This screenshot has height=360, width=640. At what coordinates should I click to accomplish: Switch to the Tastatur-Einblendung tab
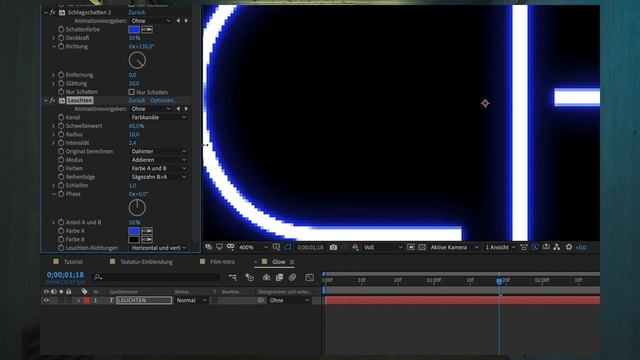(x=146, y=262)
